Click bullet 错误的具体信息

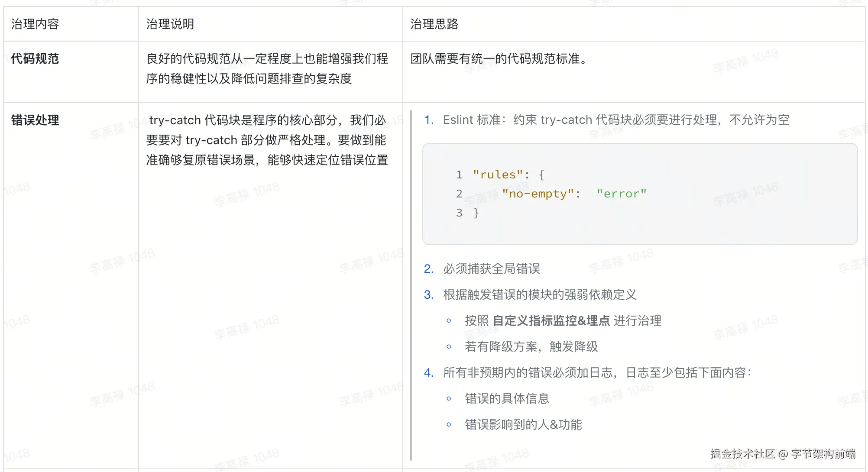coord(507,399)
